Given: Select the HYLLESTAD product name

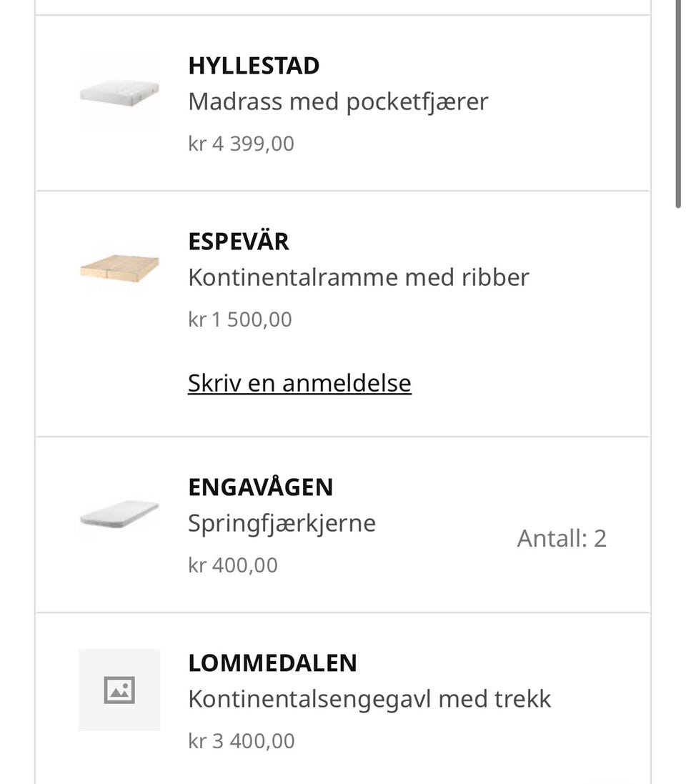Looking at the screenshot, I should point(254,65).
